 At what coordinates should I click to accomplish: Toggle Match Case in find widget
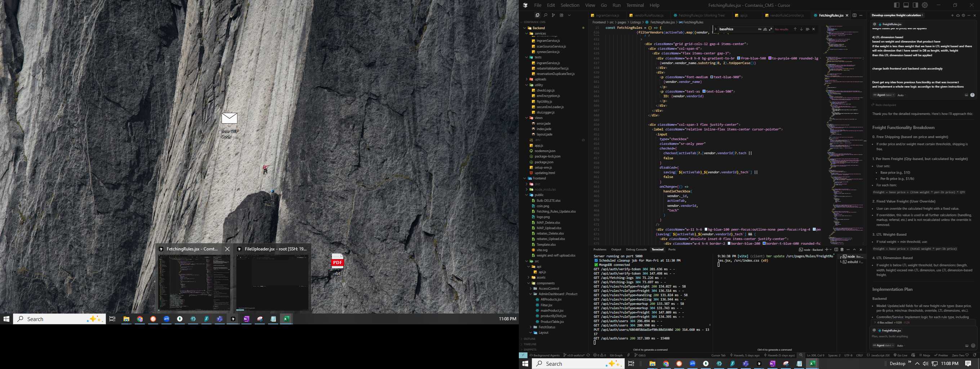point(760,29)
